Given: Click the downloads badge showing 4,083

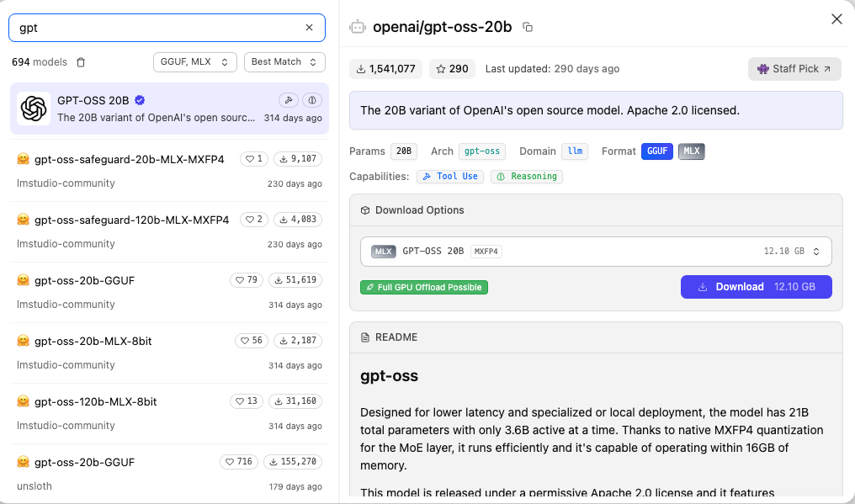Looking at the screenshot, I should (298, 220).
